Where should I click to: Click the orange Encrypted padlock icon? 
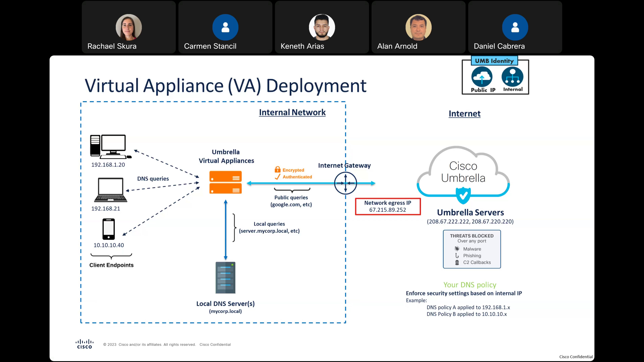pyautogui.click(x=277, y=169)
